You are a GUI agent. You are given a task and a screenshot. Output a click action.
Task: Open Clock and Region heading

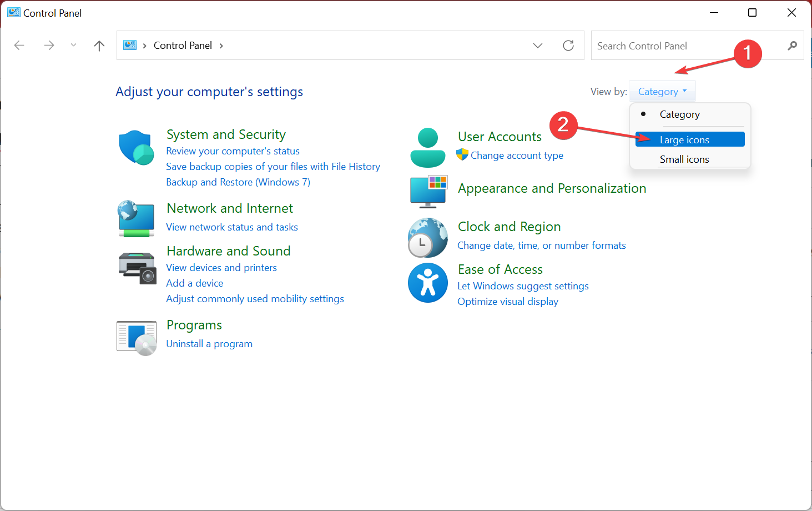(x=509, y=227)
